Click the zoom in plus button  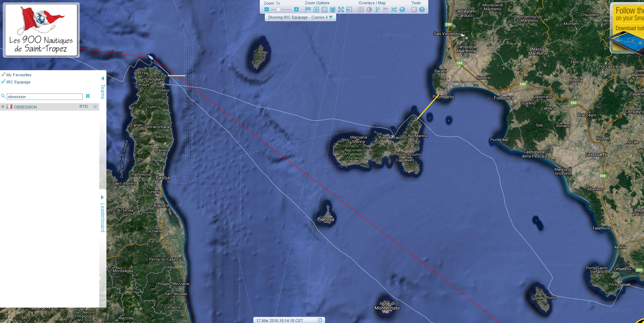pyautogui.click(x=296, y=9)
